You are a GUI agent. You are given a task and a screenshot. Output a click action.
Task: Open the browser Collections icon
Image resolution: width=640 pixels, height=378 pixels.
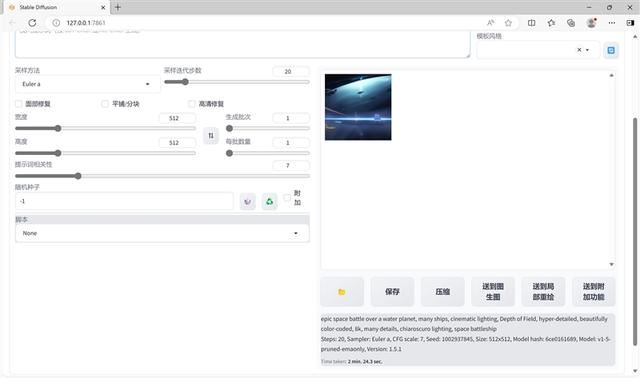[x=571, y=23]
